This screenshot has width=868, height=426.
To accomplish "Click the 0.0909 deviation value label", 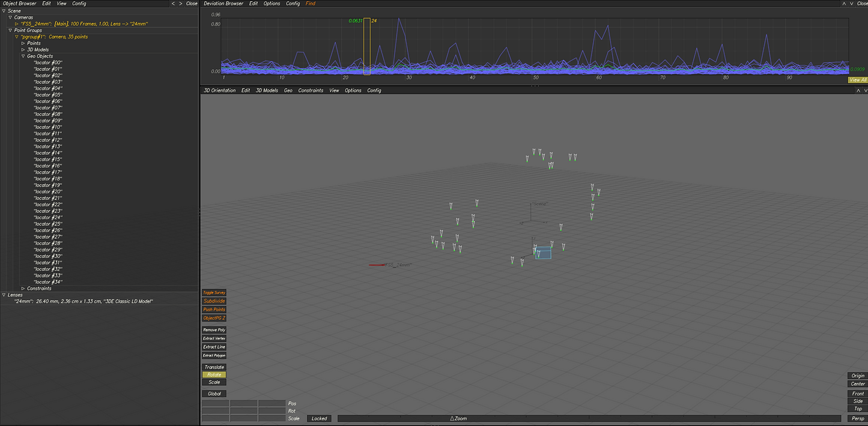I will coord(857,70).
